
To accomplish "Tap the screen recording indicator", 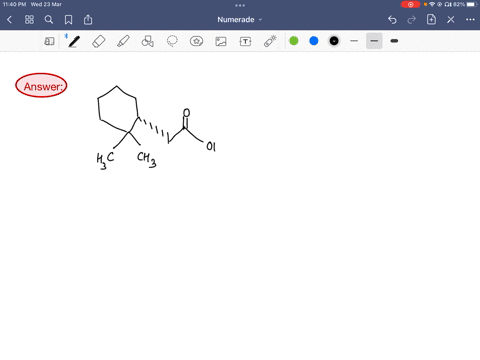I will 410,4.
